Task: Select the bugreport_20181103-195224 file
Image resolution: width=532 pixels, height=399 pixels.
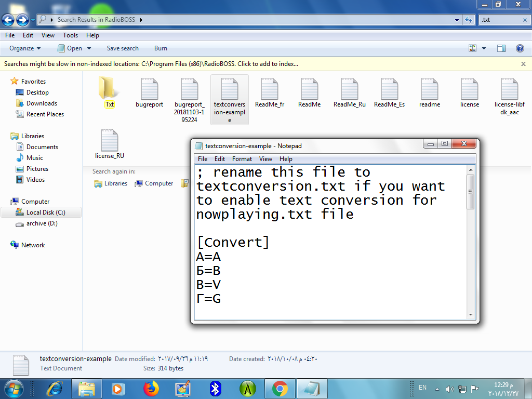Action: tap(189, 100)
